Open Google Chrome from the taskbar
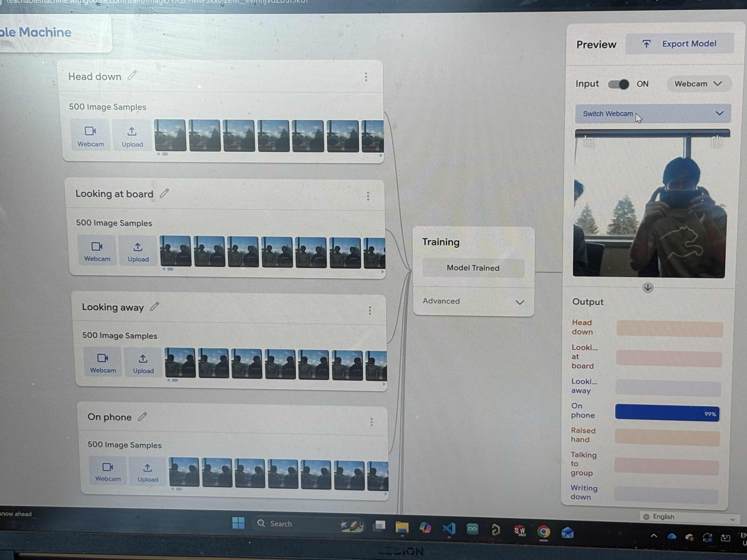The width and height of the screenshot is (747, 560). pos(543,532)
